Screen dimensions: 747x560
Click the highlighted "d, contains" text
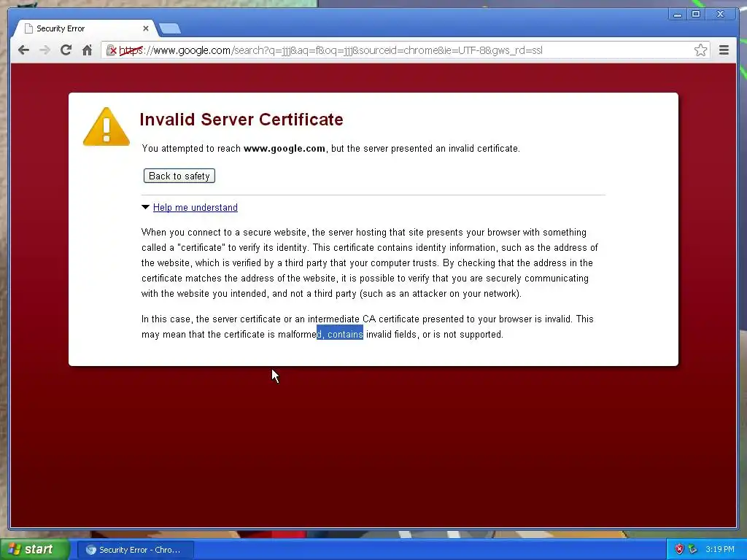[x=340, y=334]
